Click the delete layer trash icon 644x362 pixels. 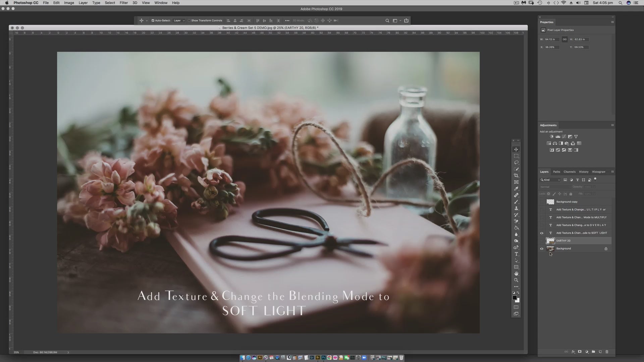[607, 352]
